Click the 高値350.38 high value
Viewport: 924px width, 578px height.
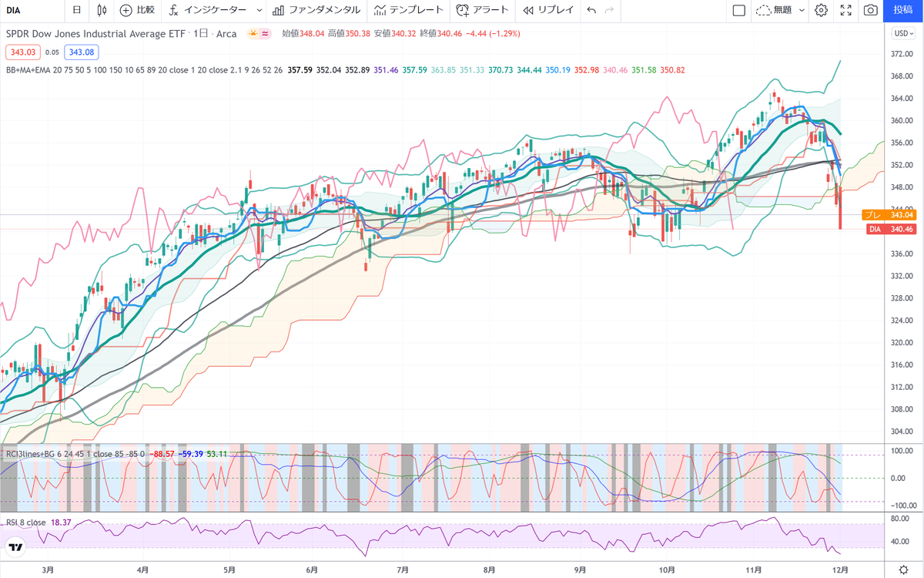[349, 34]
